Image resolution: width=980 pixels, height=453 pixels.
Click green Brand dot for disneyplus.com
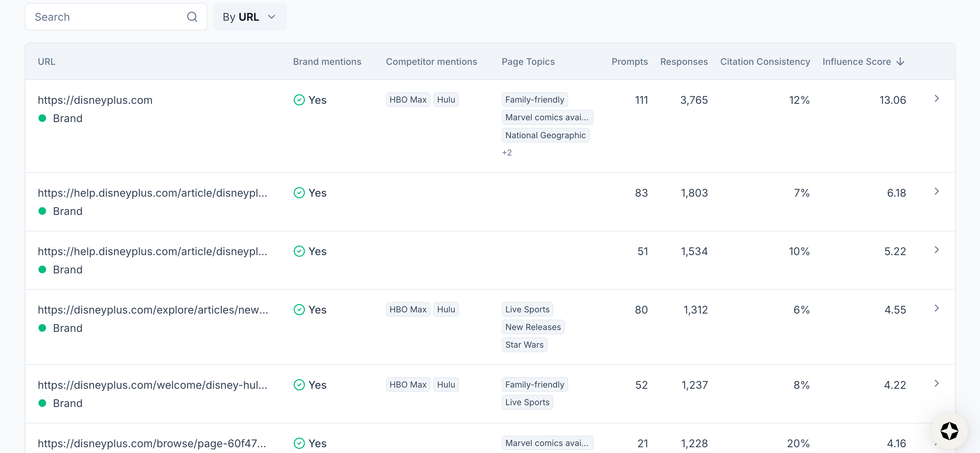pos(42,118)
